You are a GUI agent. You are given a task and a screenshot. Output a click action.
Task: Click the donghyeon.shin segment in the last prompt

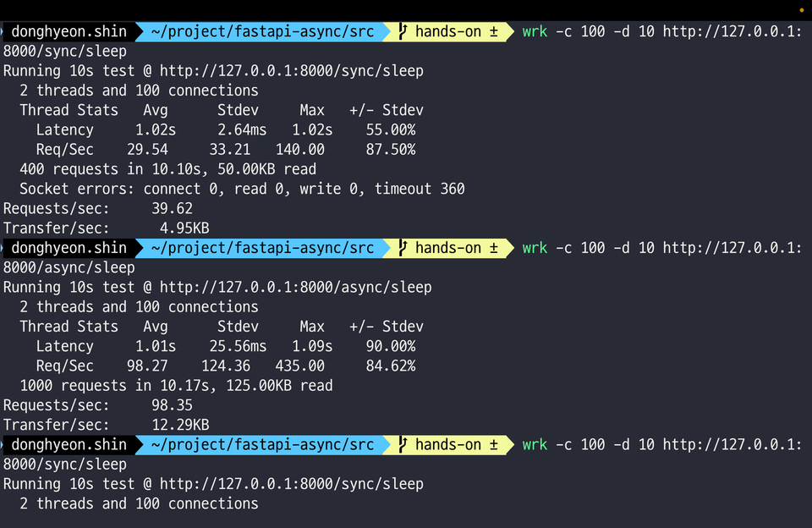pyautogui.click(x=69, y=444)
